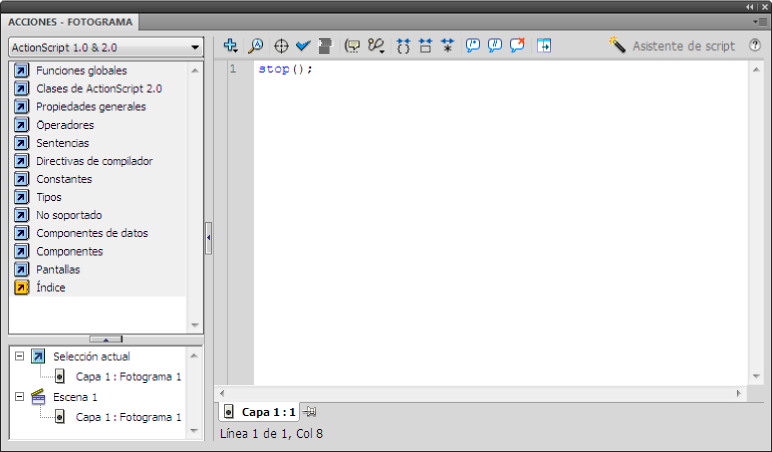Open Debug options dropdown icon

tap(376, 46)
